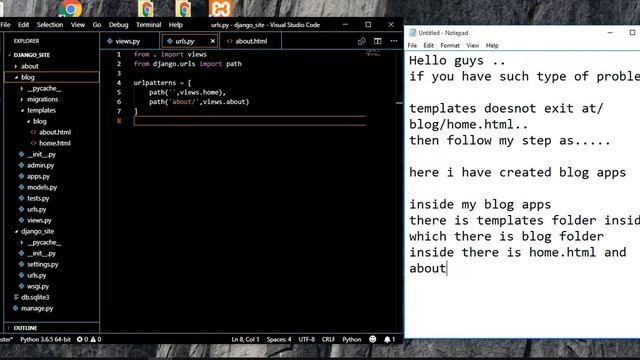Image resolution: width=640 pixels, height=360 pixels.
Task: Open about.html in the explorer tree
Action: tap(55, 132)
